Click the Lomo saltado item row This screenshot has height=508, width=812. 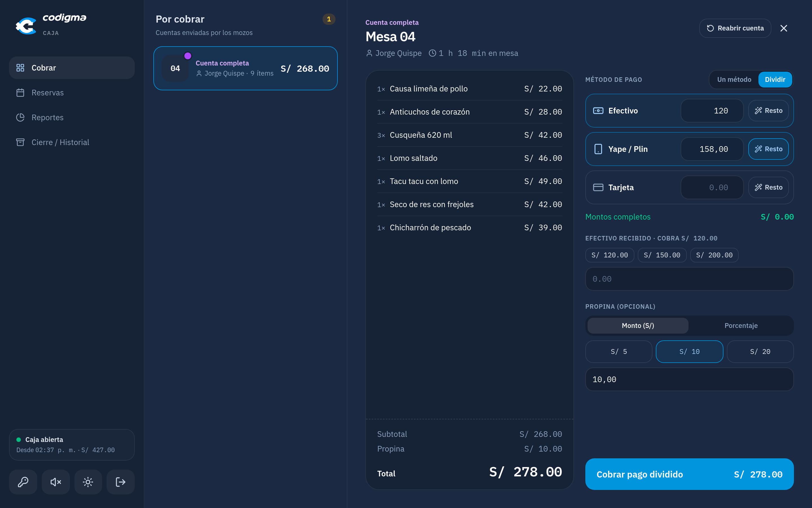[x=469, y=158]
